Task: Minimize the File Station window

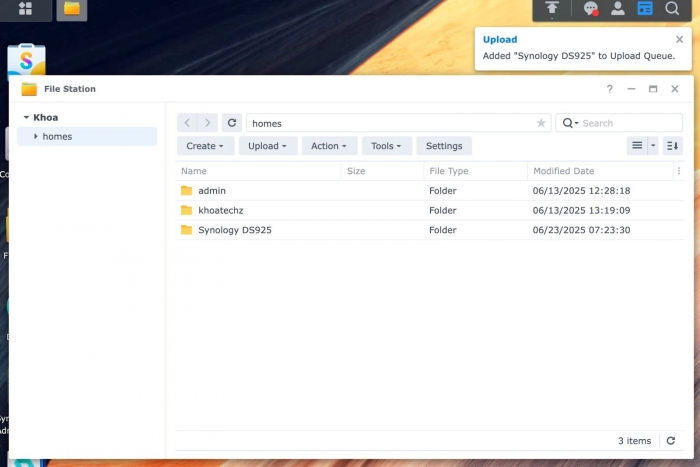Action: [631, 89]
